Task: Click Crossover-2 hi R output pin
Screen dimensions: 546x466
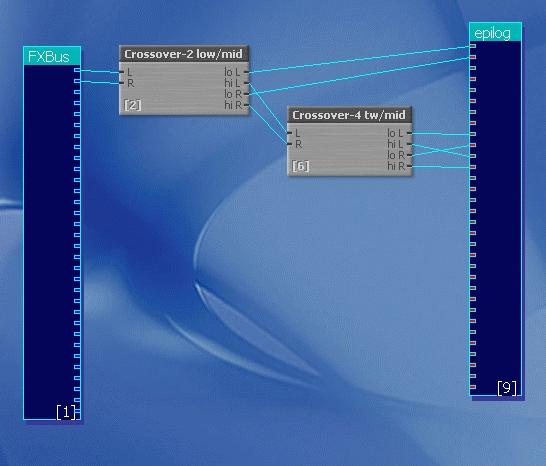Action: point(247,104)
